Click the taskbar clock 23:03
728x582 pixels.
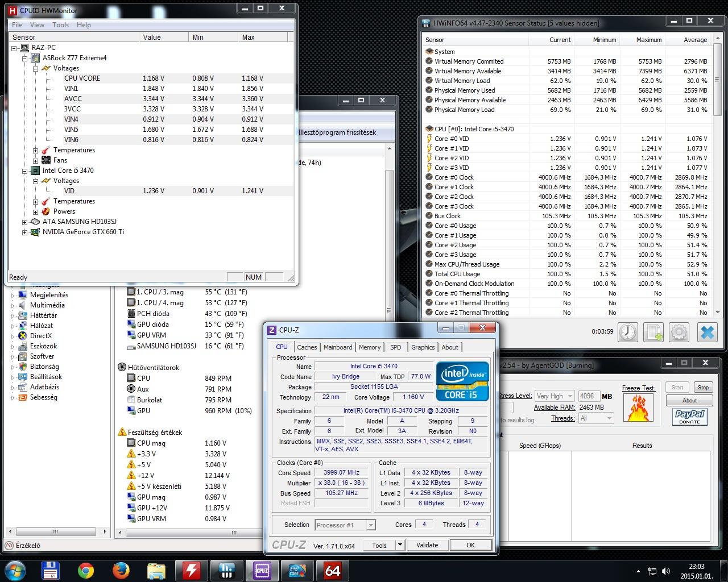696,566
